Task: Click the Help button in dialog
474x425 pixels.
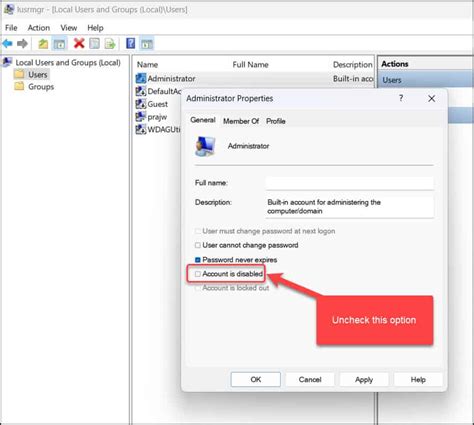Action: [418, 379]
